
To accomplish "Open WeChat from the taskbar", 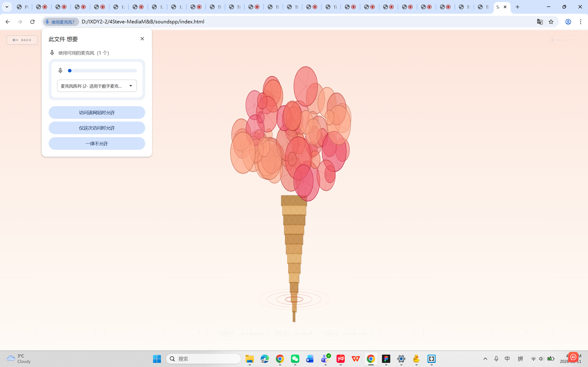I will pos(295,359).
